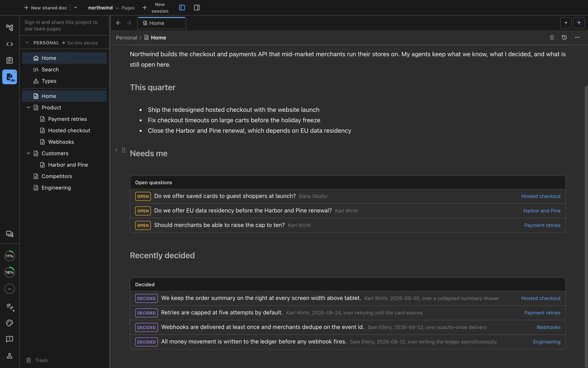Screen dimensions: 588x368
Task: Open the New shared doc dropdown arrow
Action: [76, 8]
